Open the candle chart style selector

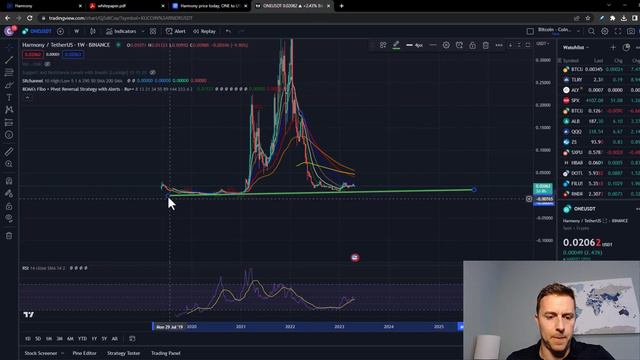pos(93,31)
